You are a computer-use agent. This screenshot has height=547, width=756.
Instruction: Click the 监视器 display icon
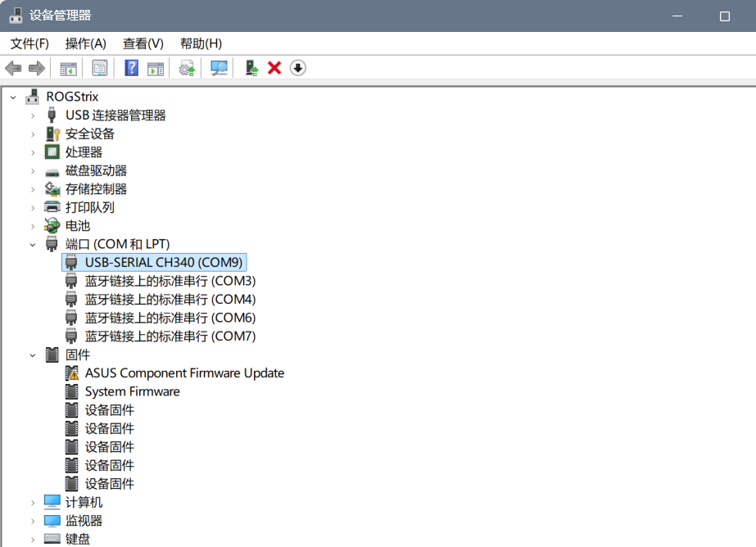pos(52,521)
